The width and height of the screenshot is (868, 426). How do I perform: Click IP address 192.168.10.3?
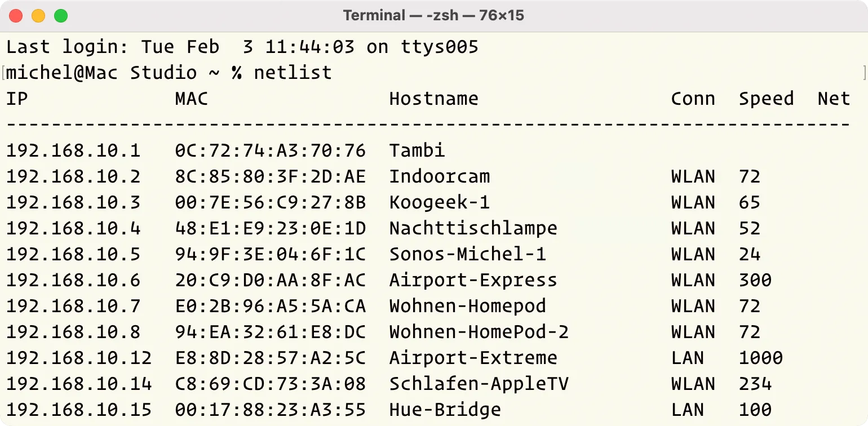(73, 202)
